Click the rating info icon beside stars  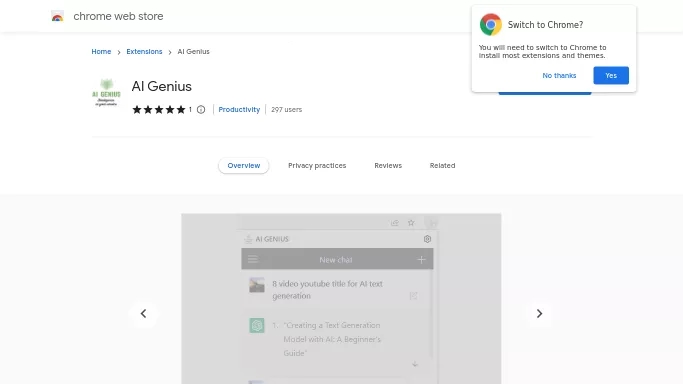click(201, 110)
